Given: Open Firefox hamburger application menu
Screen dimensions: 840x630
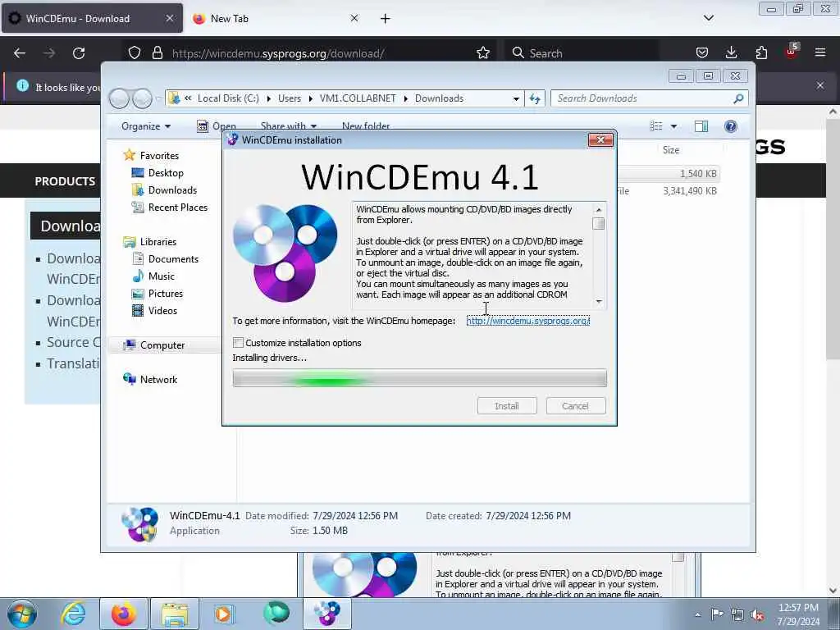Looking at the screenshot, I should click(x=820, y=52).
